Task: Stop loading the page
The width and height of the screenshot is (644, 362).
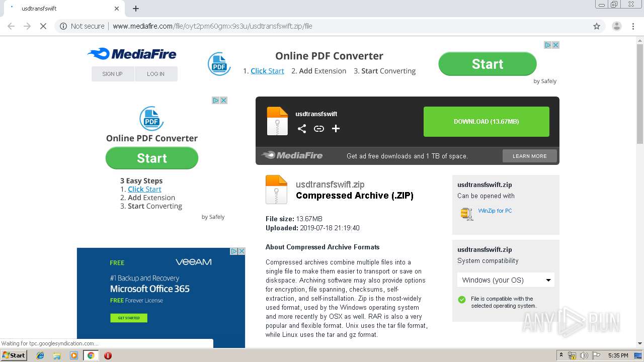Action: (43, 26)
